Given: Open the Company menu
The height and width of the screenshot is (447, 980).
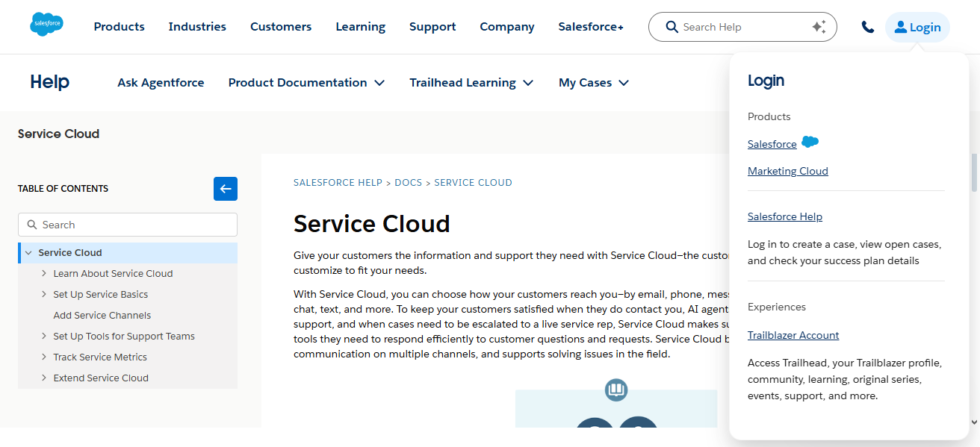Looking at the screenshot, I should [507, 27].
